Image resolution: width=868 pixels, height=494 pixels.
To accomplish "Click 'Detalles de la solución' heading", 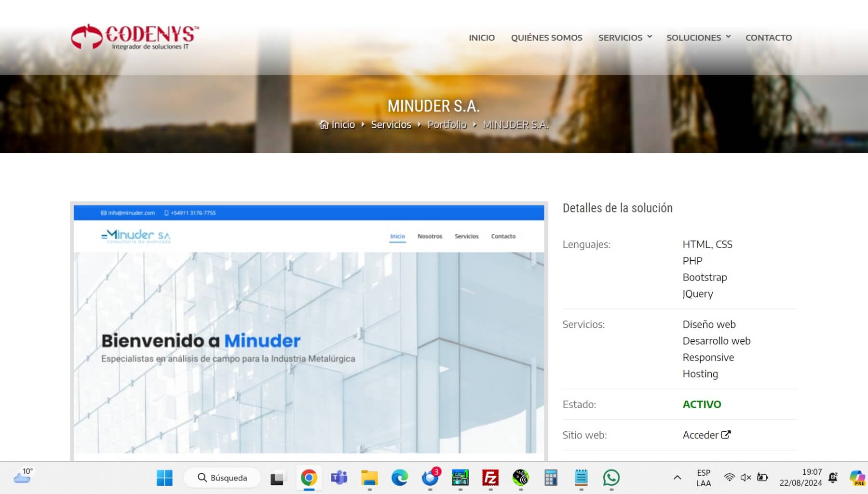I will coord(617,208).
